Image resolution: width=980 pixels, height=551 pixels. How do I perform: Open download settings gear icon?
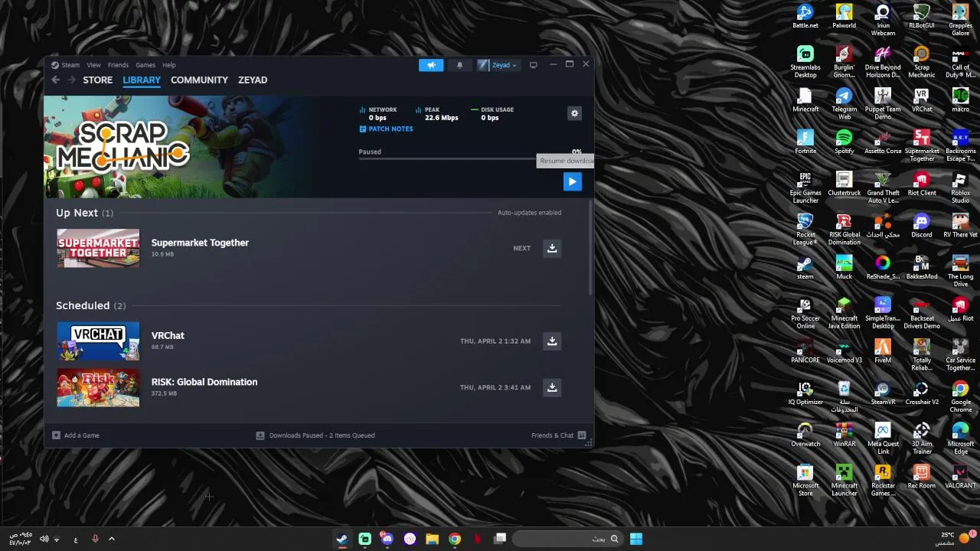[574, 113]
